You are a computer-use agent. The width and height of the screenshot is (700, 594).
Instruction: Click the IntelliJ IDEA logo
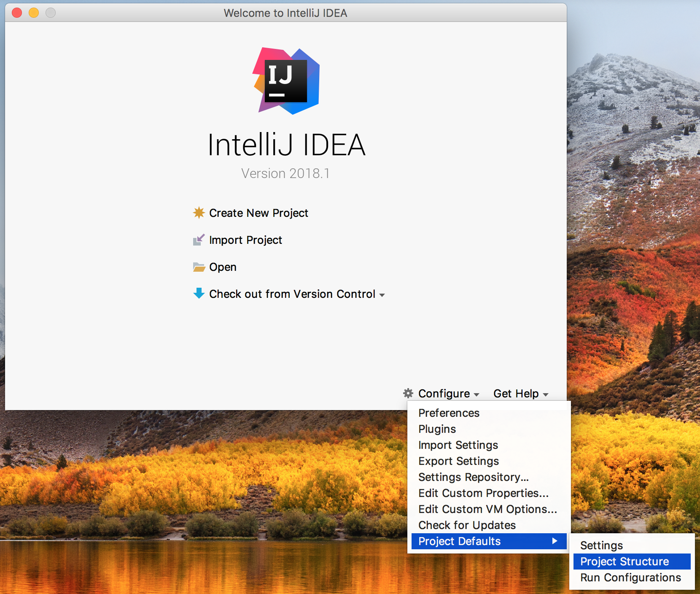tap(286, 81)
